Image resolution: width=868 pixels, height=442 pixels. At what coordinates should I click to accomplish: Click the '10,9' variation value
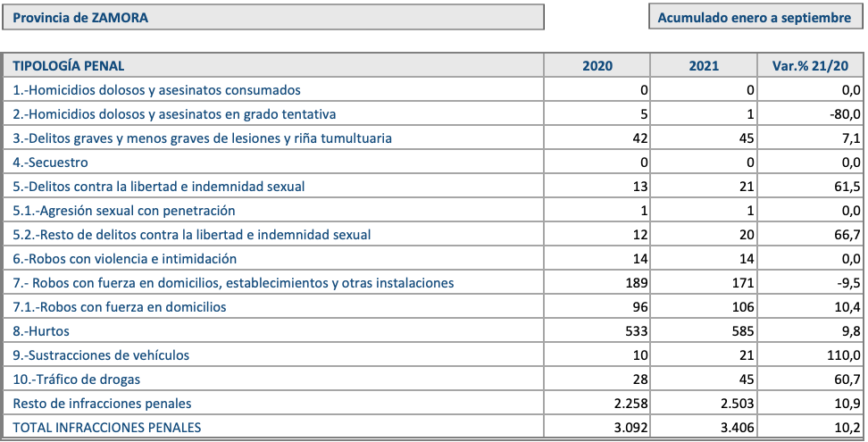(847, 404)
